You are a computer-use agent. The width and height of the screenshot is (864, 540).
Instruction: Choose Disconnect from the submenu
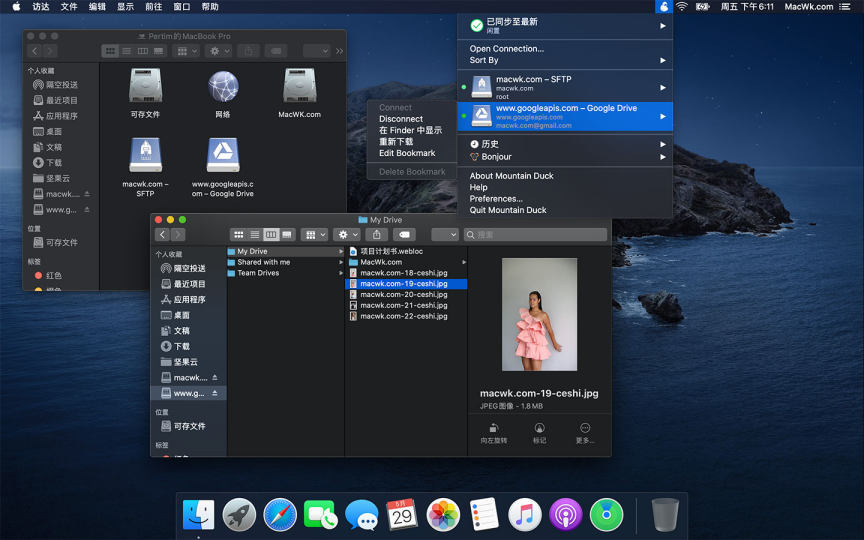click(400, 119)
